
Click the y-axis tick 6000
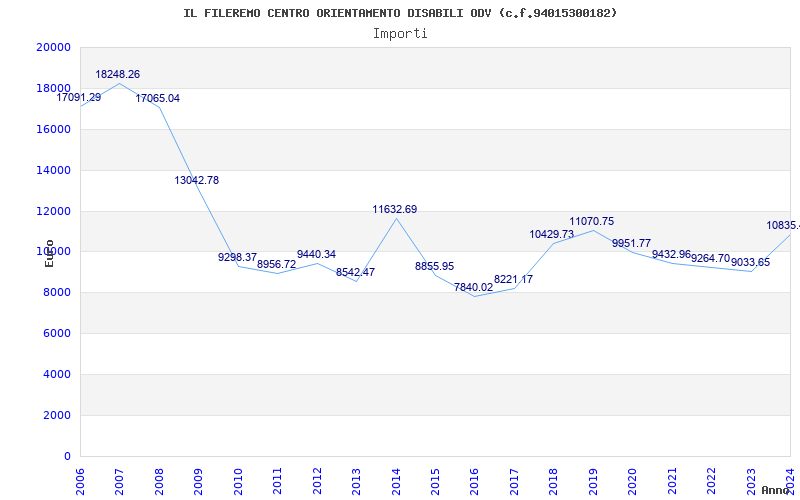pyautogui.click(x=56, y=333)
